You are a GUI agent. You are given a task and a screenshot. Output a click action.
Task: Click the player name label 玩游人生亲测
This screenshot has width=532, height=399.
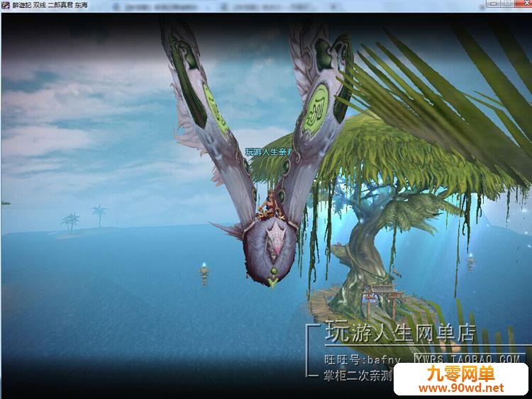tap(268, 152)
